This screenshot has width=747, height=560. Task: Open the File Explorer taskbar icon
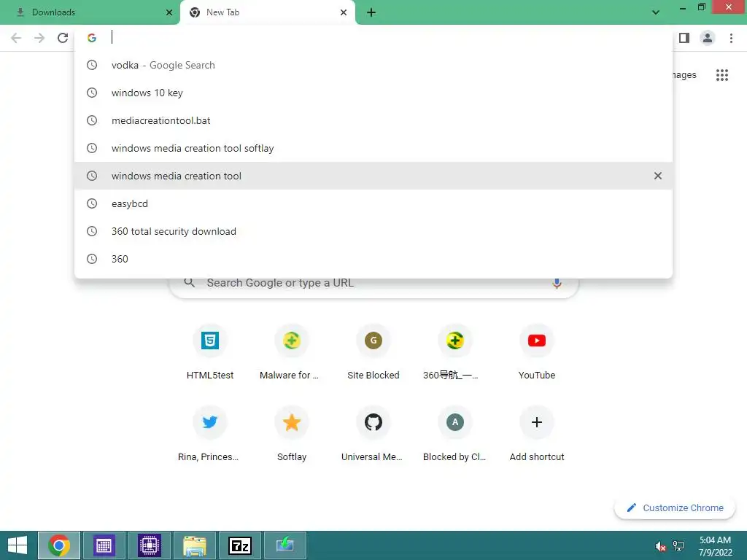pos(194,545)
